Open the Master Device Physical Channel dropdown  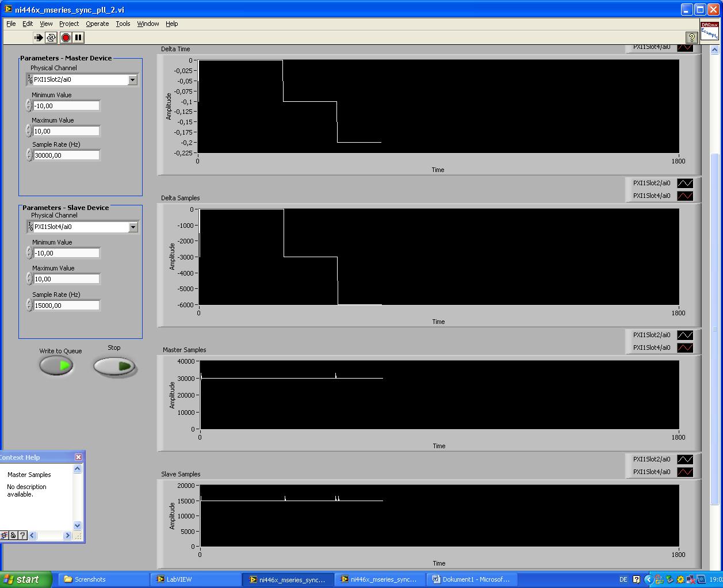[132, 79]
